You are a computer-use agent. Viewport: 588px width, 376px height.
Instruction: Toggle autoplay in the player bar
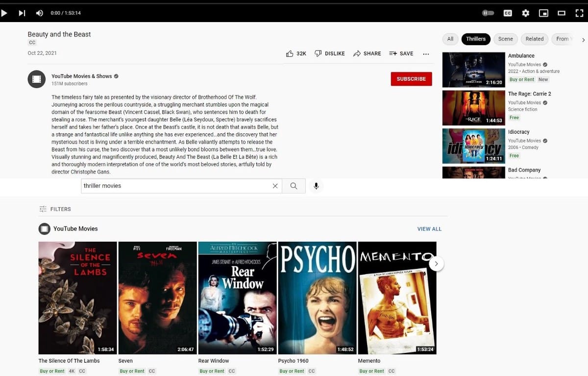(x=488, y=13)
